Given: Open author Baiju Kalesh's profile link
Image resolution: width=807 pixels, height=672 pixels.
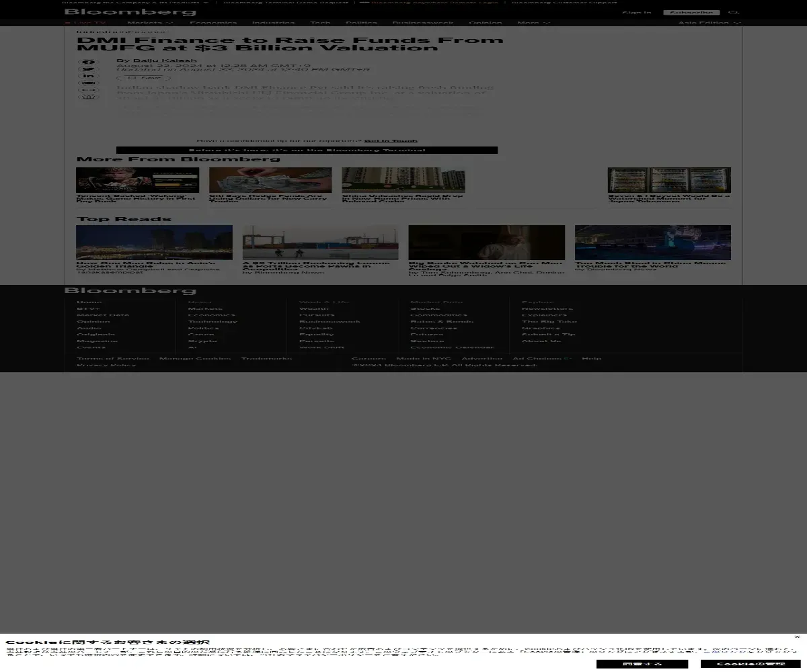Looking at the screenshot, I should [165, 60].
